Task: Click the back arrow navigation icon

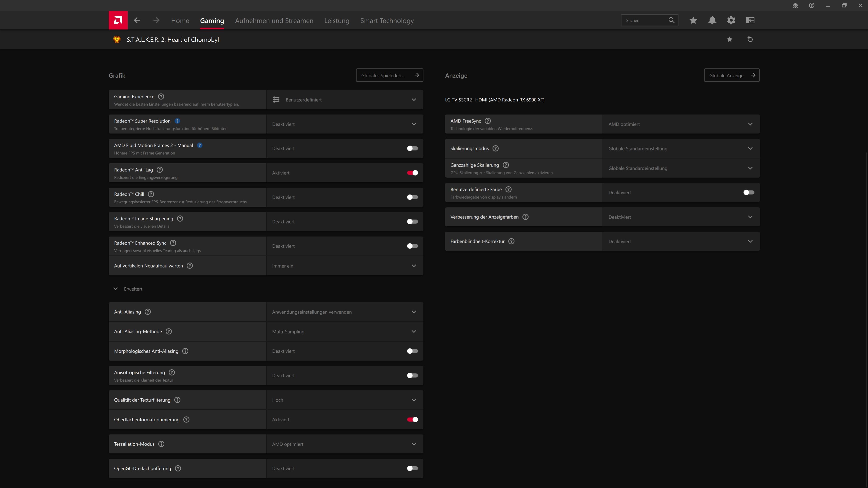Action: click(x=137, y=20)
